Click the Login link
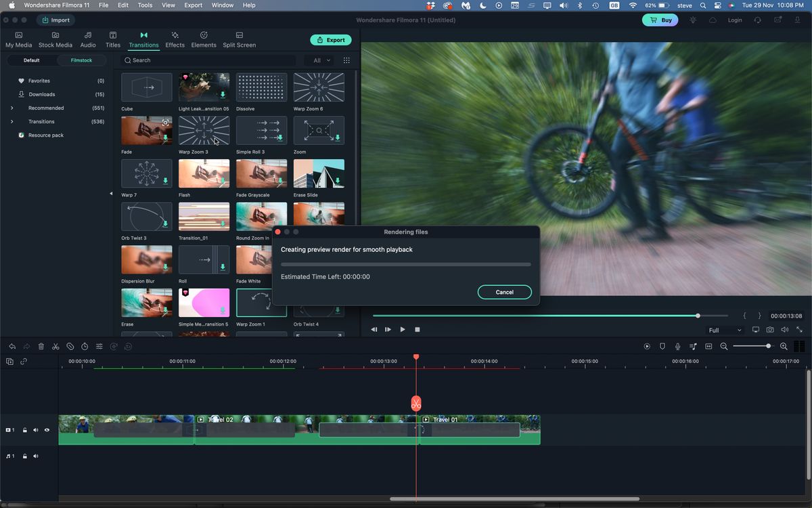Image resolution: width=812 pixels, height=508 pixels. (x=735, y=20)
